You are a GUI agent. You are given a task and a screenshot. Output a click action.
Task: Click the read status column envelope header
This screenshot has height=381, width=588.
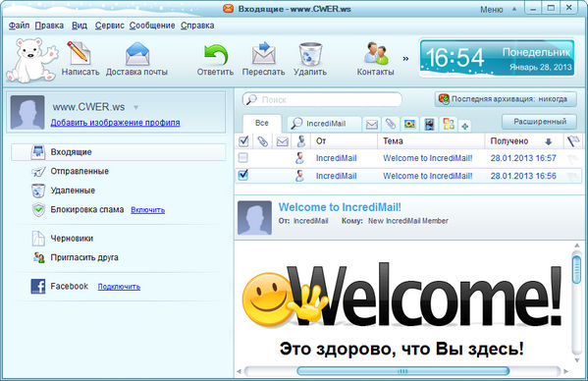pyautogui.click(x=282, y=141)
